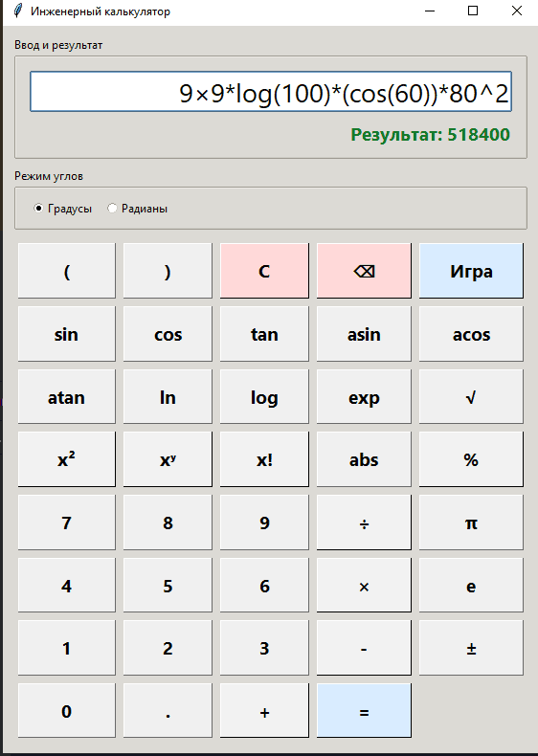Click the closing parenthesis button

click(x=168, y=271)
